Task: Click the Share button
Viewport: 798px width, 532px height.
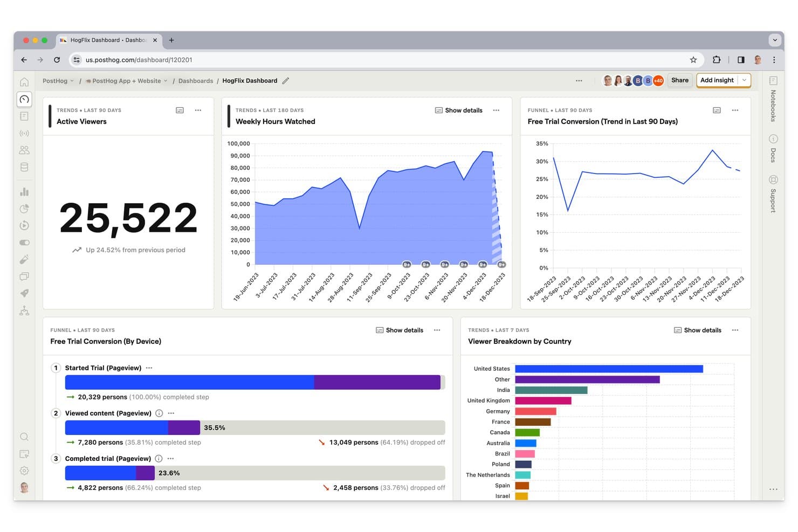Action: coord(680,80)
